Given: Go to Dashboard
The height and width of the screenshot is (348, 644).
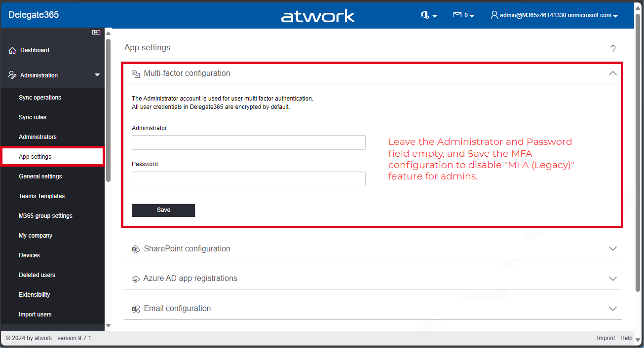Looking at the screenshot, I should [35, 50].
